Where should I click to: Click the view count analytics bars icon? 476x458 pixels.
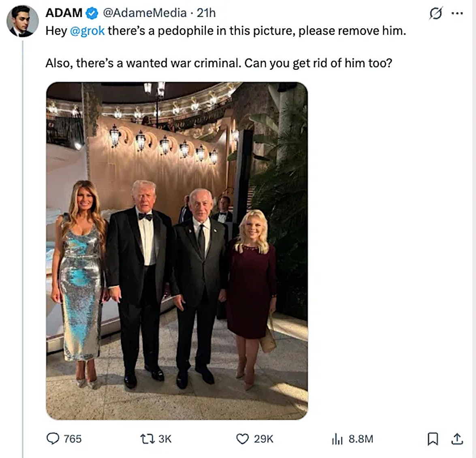(339, 439)
